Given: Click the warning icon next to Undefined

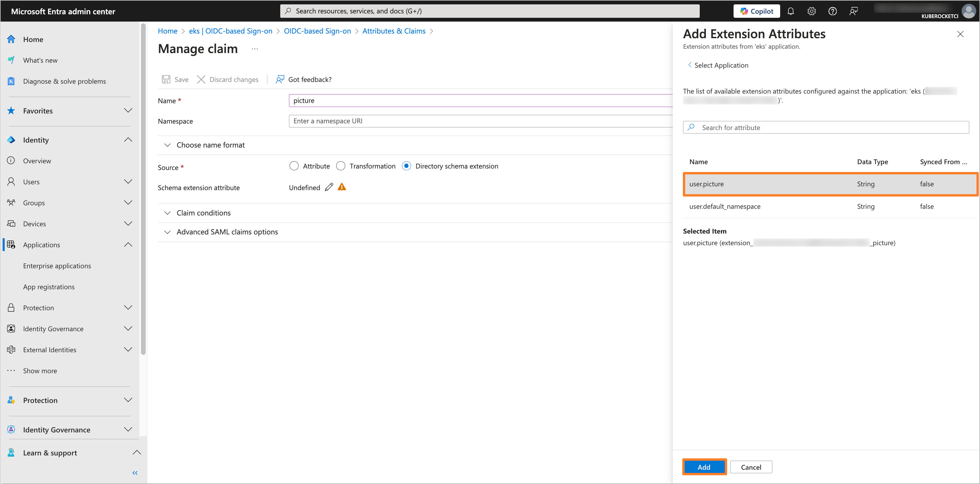Looking at the screenshot, I should [x=341, y=187].
